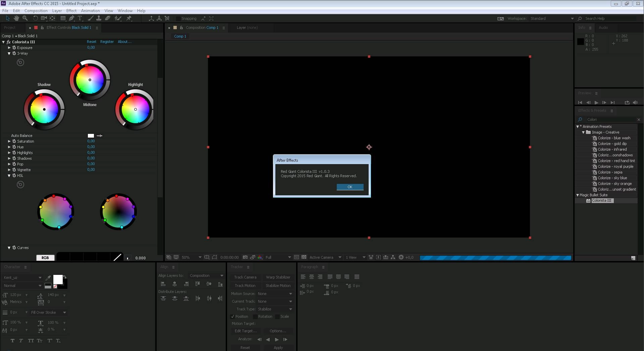The image size is (644, 351).
Task: Click the HSL reset circle icon
Action: [20, 185]
